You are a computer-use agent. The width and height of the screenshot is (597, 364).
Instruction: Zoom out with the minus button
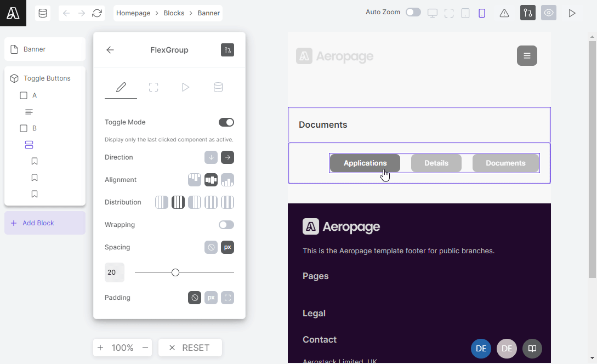tap(145, 348)
